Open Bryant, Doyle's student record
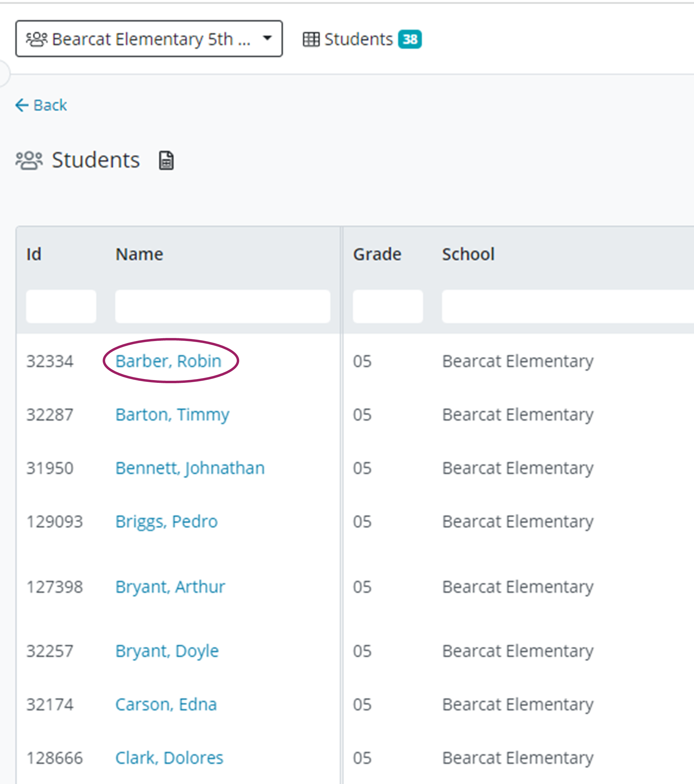Image resolution: width=694 pixels, height=784 pixels. (x=167, y=650)
